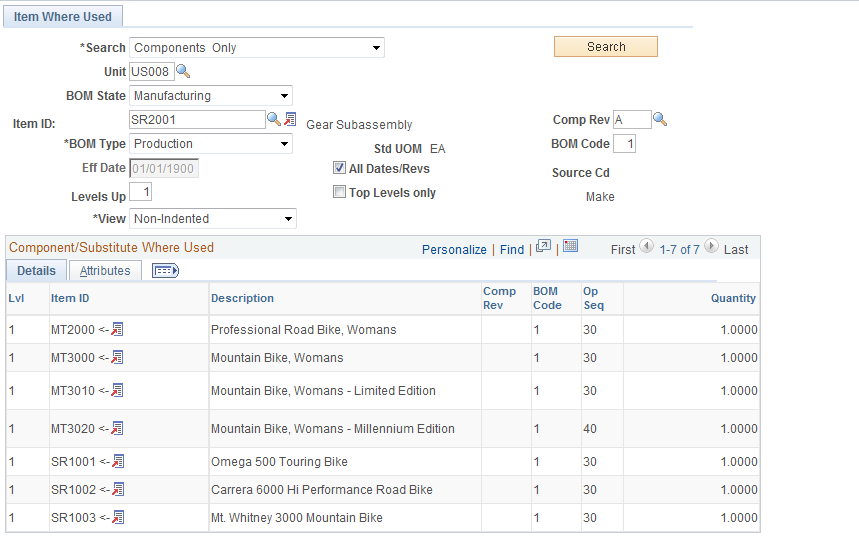Image resolution: width=859 pixels, height=540 pixels.
Task: Select 'Omega 500 Touring Bike' description
Action: click(279, 462)
